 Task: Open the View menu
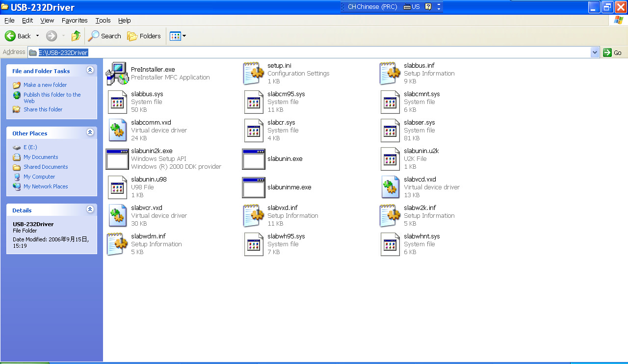click(x=47, y=20)
